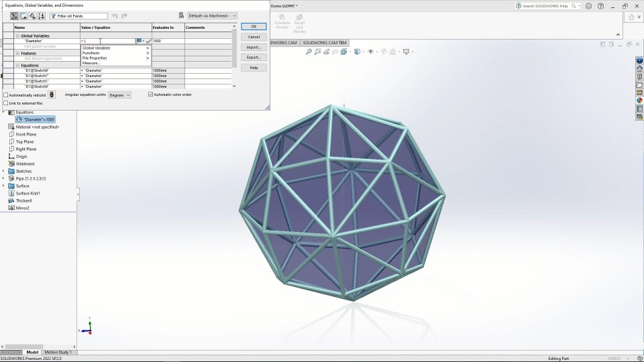Open the Global Variables submenu
This screenshot has height=362, width=644.
[x=115, y=48]
